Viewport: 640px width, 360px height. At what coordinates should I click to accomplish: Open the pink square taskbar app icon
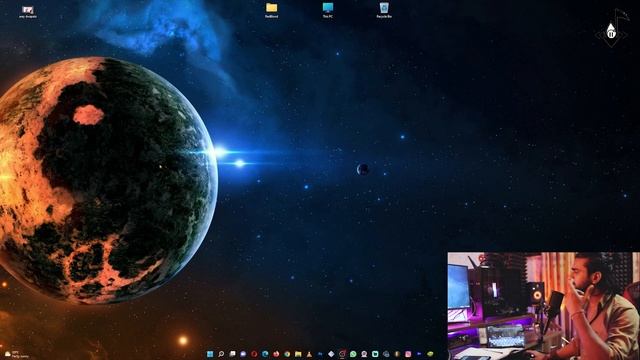coord(408,354)
